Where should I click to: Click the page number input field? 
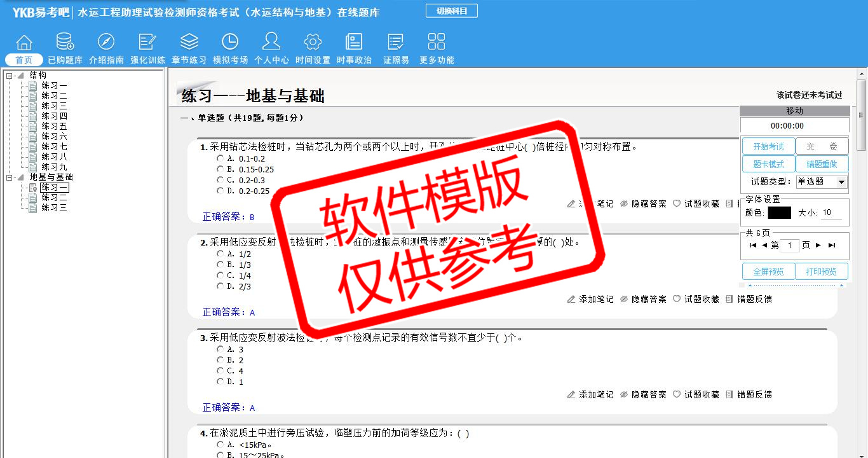tap(790, 246)
